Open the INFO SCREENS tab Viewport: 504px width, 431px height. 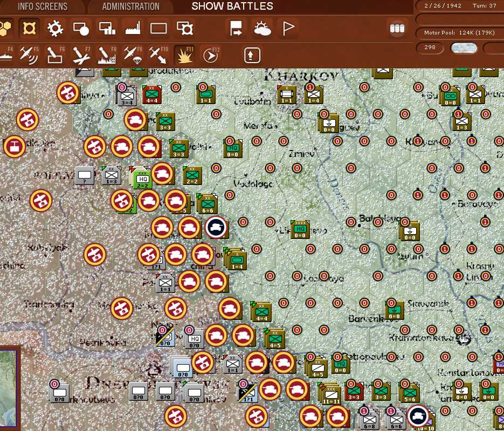pyautogui.click(x=43, y=6)
